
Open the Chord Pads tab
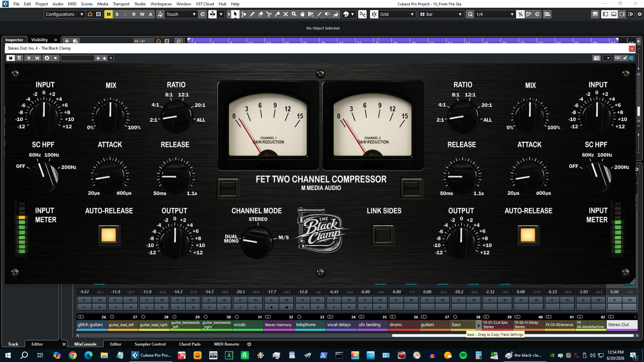point(190,344)
